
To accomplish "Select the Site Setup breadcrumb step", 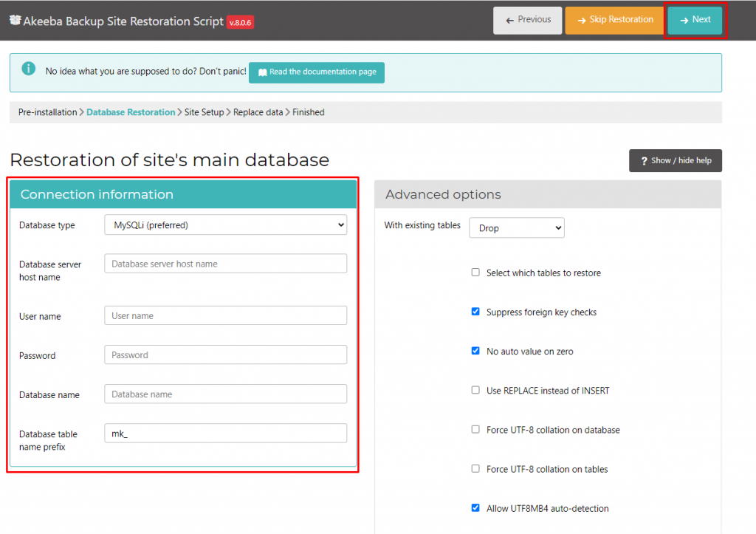I will coord(204,112).
